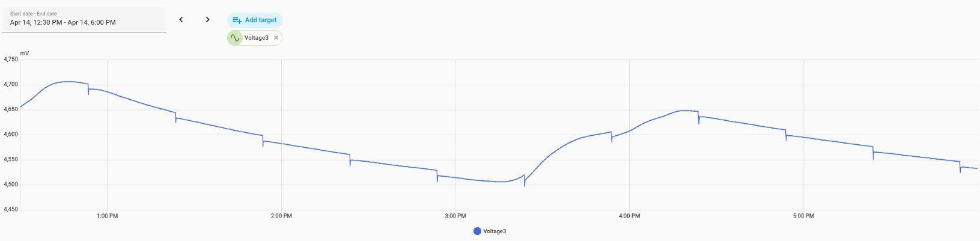Click the 2:00 PM time axis label
The height and width of the screenshot is (241, 980).
click(x=281, y=216)
